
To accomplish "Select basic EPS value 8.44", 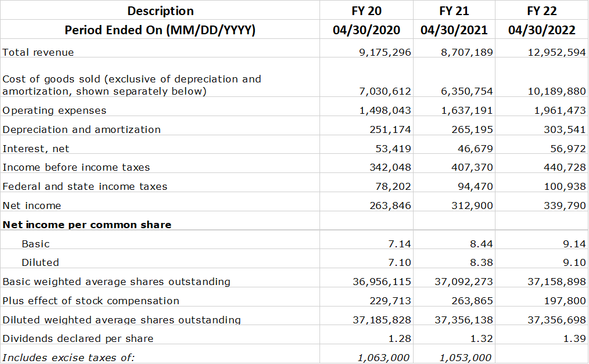I will (481, 244).
